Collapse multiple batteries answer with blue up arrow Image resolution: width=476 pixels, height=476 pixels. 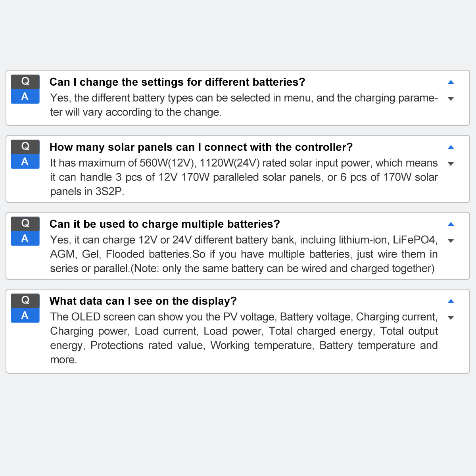point(451,224)
